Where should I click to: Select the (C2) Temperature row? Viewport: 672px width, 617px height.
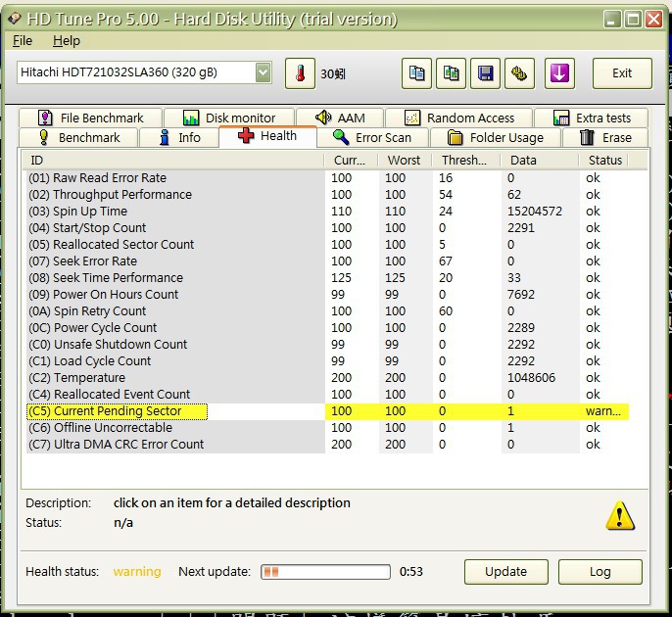[327, 378]
